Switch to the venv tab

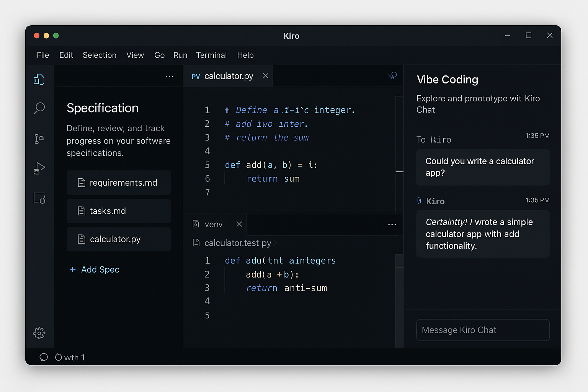click(214, 224)
